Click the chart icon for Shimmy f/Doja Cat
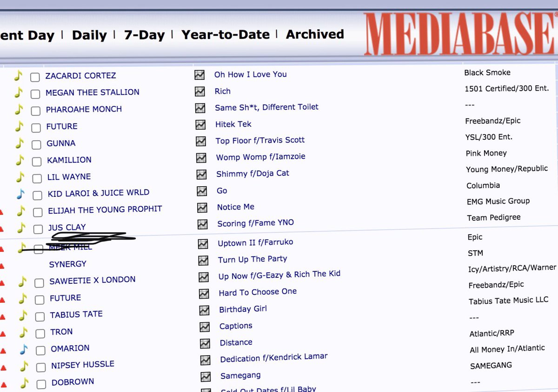The height and width of the screenshot is (392, 558). (x=201, y=175)
